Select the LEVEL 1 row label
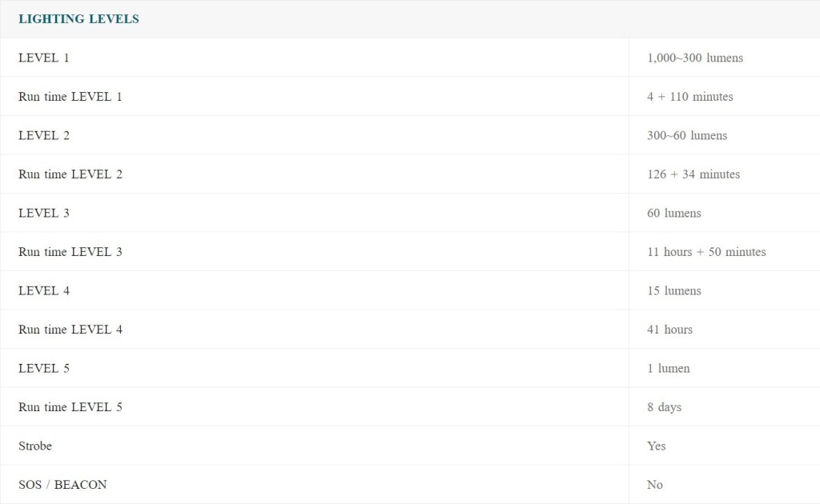 point(44,58)
